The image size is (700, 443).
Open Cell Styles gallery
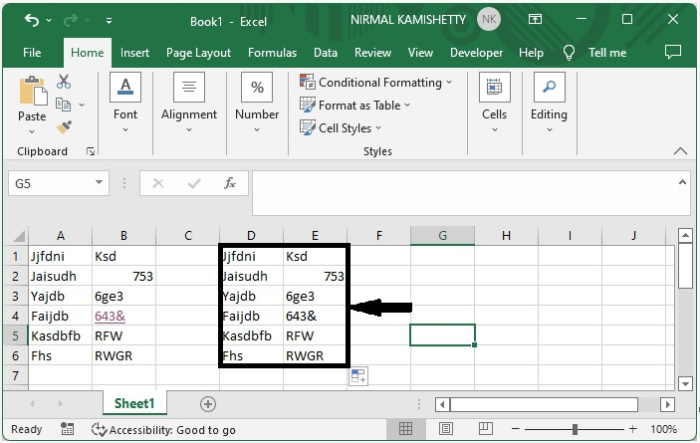(341, 128)
